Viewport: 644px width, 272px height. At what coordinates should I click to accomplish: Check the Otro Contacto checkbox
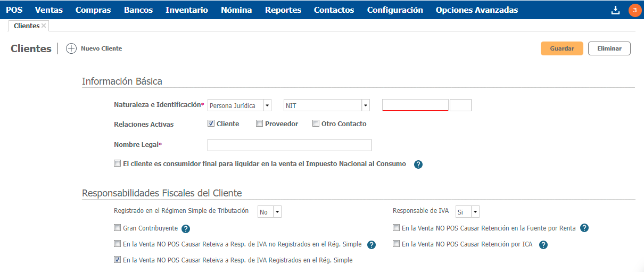316,123
